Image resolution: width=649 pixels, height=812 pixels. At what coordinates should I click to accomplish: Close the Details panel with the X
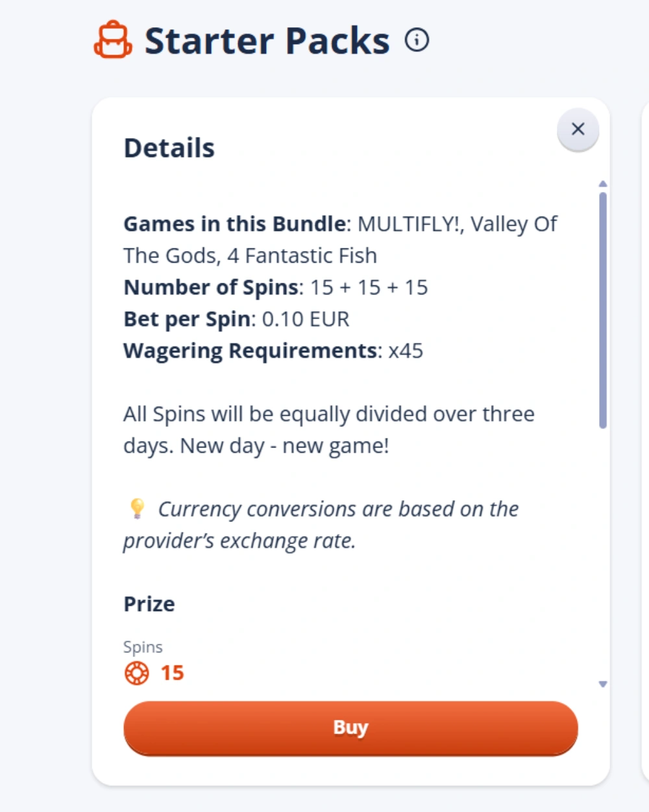(x=578, y=129)
